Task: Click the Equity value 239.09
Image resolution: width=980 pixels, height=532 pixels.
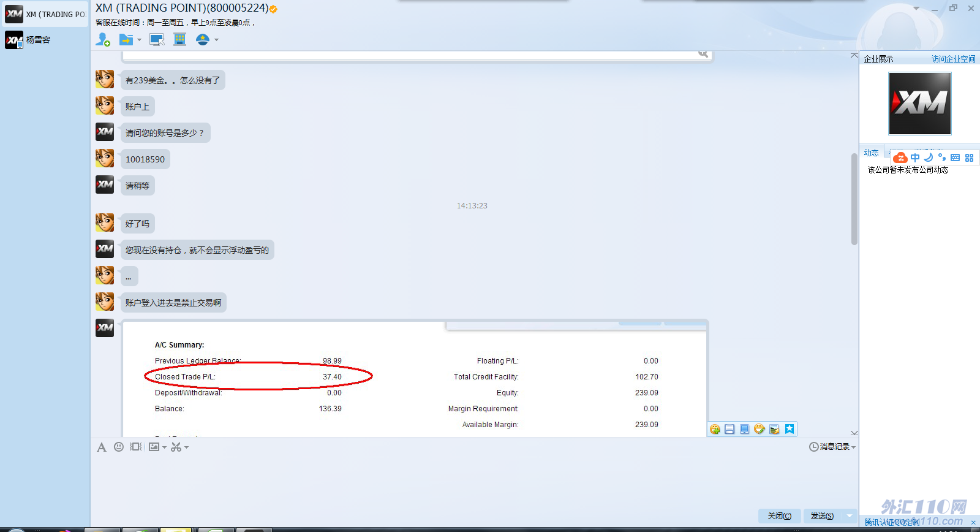Action: coord(647,393)
